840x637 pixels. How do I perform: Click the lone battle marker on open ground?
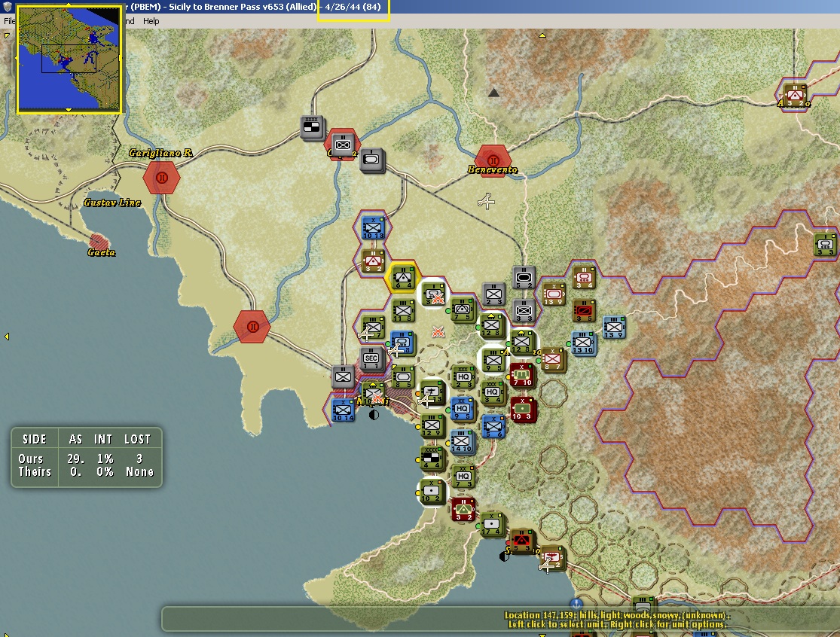point(438,333)
